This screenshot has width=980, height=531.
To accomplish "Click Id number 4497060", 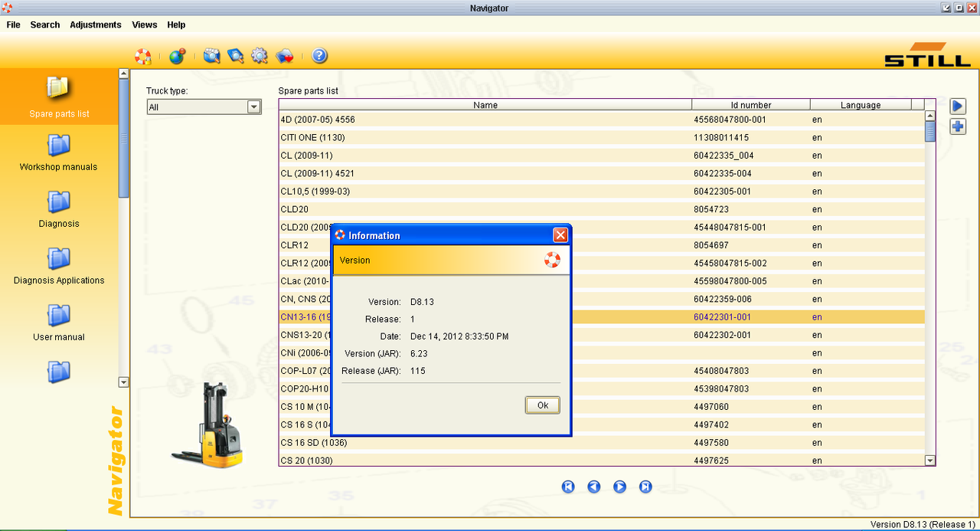I will [x=711, y=407].
